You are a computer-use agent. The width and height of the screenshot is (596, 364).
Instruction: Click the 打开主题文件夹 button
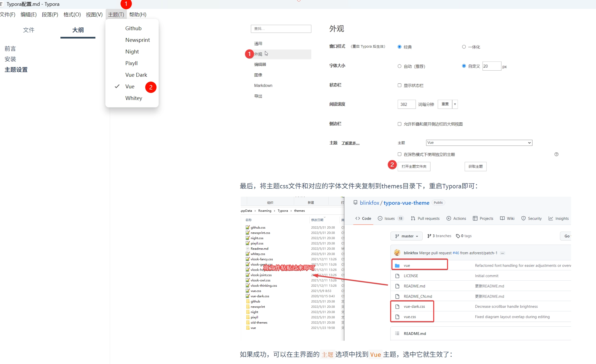tap(414, 166)
